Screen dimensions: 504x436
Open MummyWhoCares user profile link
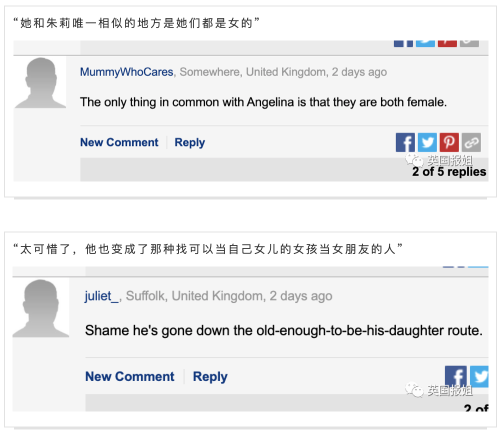click(126, 72)
